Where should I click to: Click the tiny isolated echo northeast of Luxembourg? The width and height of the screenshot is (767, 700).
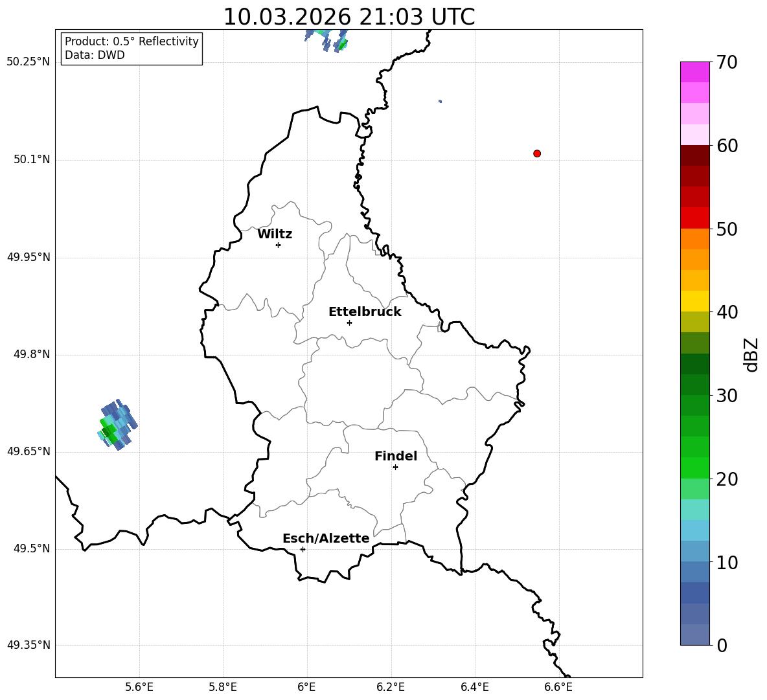[x=441, y=101]
